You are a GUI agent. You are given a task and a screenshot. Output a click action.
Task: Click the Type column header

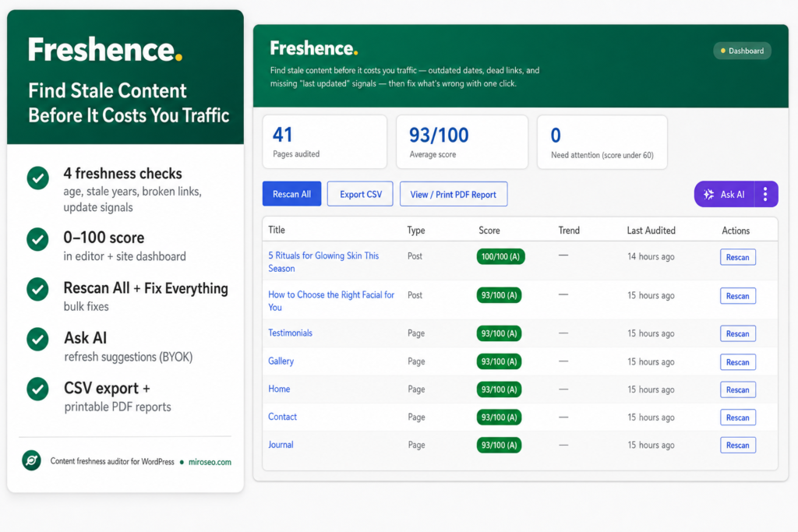point(416,231)
